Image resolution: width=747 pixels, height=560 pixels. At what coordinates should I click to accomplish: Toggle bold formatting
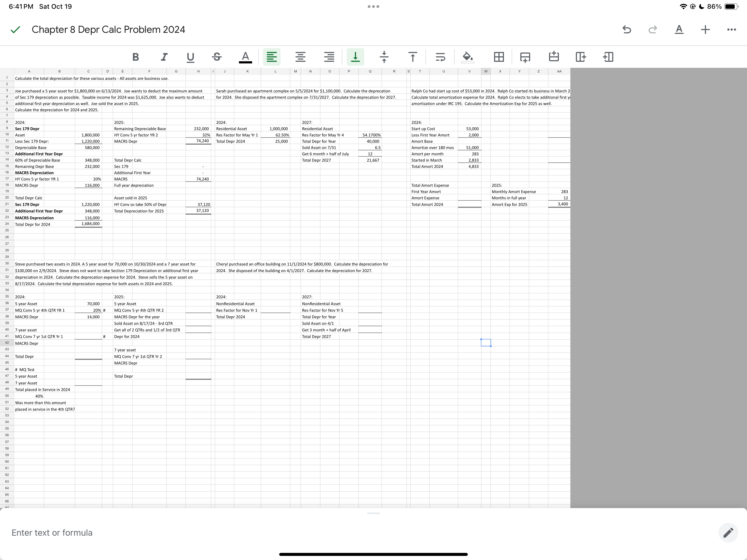point(135,57)
